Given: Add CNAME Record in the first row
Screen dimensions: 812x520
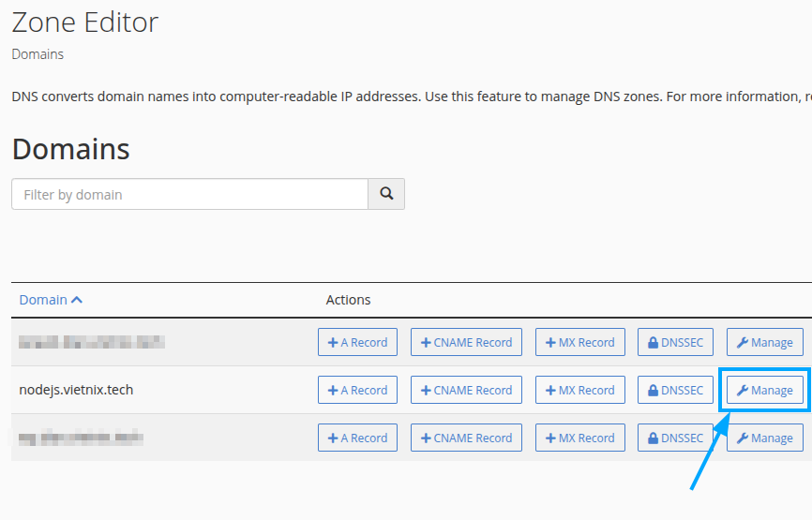Looking at the screenshot, I should click(x=466, y=342).
